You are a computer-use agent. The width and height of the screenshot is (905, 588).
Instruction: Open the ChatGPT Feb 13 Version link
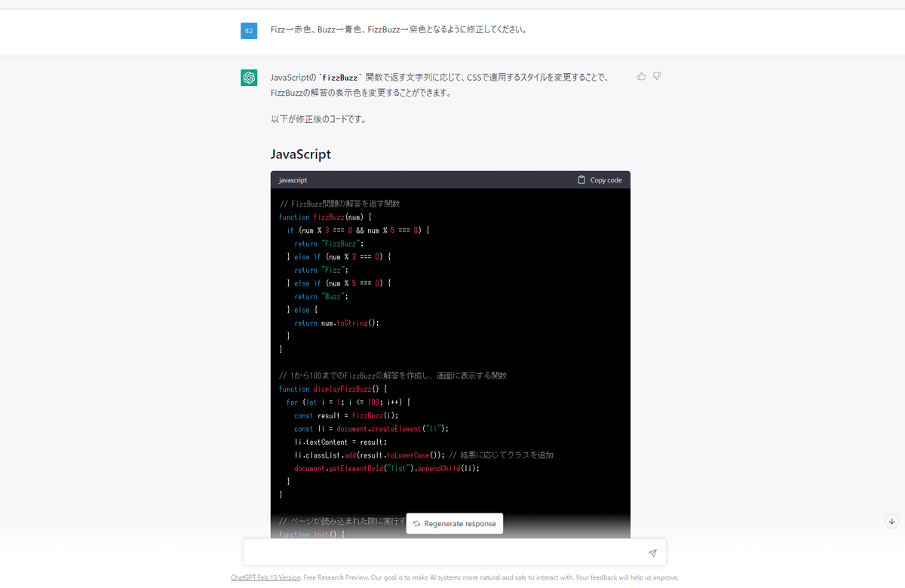tap(265, 577)
